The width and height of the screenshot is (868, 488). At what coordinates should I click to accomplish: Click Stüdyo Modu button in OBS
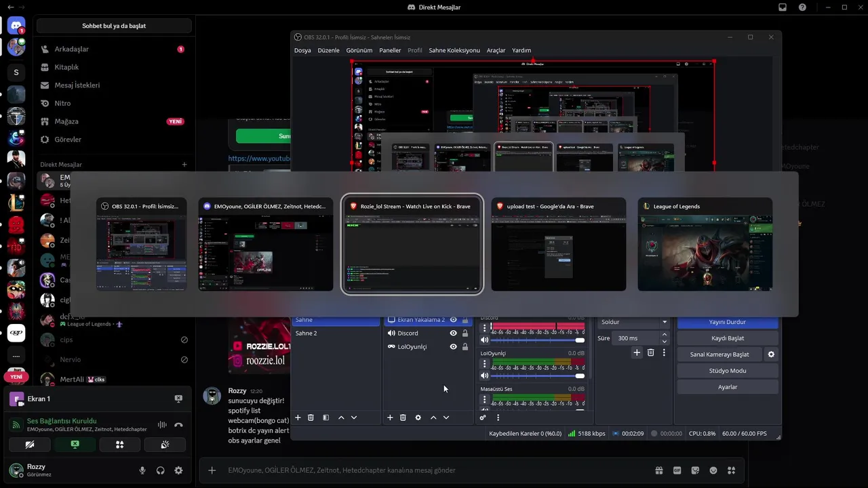pyautogui.click(x=728, y=371)
